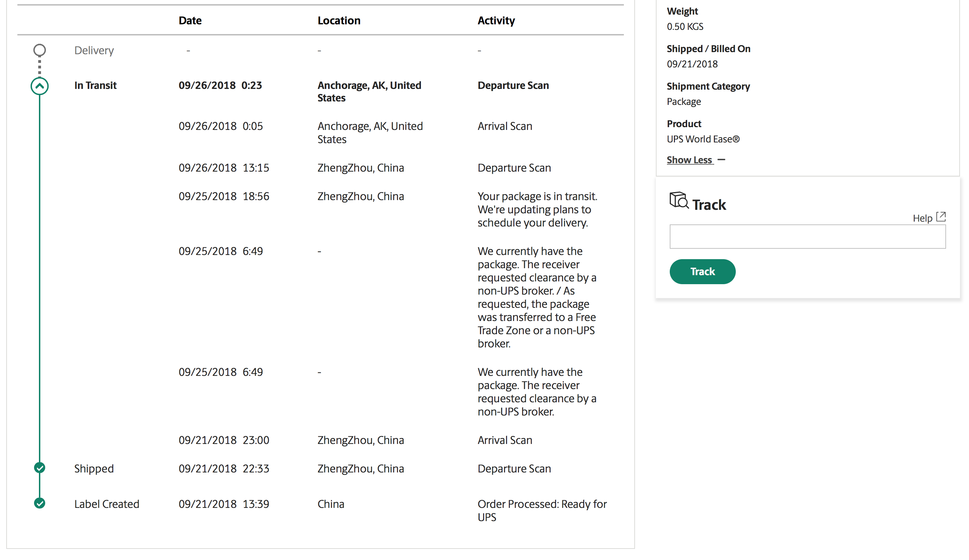
Task: Click the China location in Label Created row
Action: click(331, 504)
